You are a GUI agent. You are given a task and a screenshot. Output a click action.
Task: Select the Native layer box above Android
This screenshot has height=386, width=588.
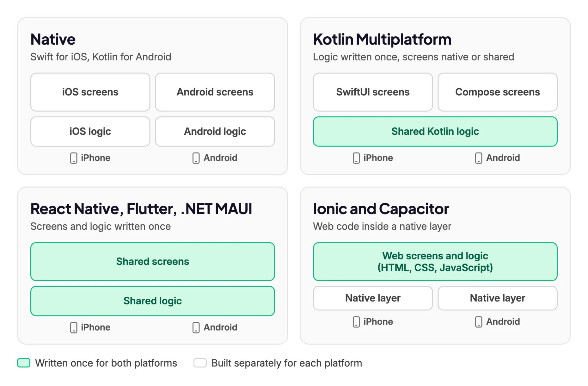(498, 298)
